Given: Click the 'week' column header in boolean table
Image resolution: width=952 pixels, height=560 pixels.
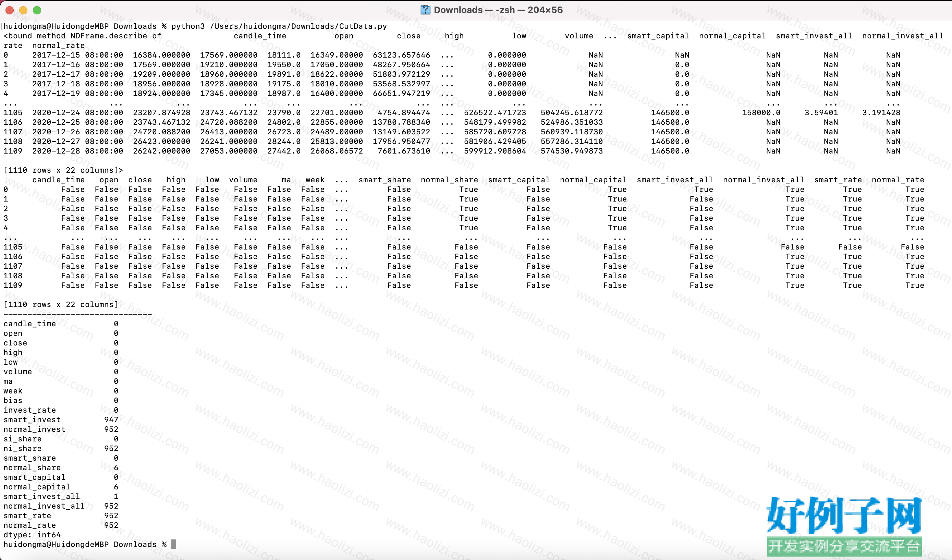Looking at the screenshot, I should [315, 180].
